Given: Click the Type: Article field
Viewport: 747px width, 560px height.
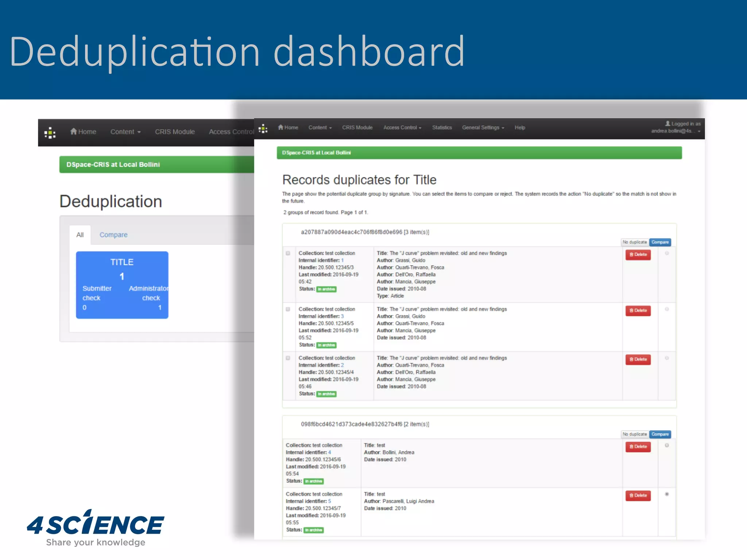Looking at the screenshot, I should coord(390,296).
